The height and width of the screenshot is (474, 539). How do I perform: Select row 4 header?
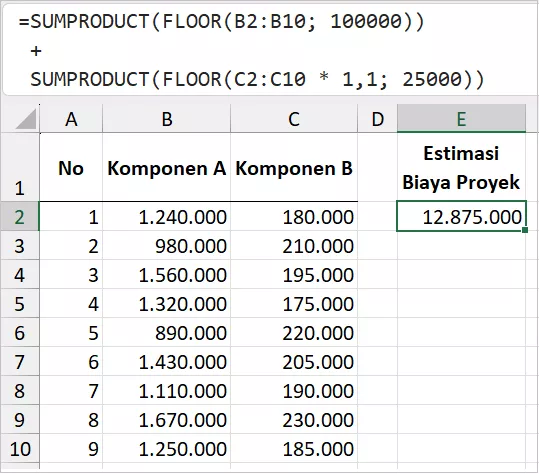click(x=20, y=274)
